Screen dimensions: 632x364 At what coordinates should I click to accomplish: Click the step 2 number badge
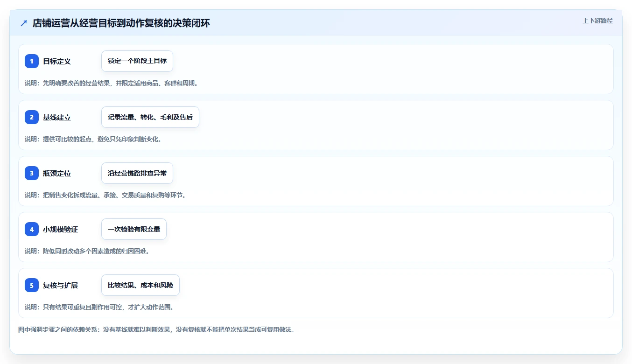[x=32, y=117]
